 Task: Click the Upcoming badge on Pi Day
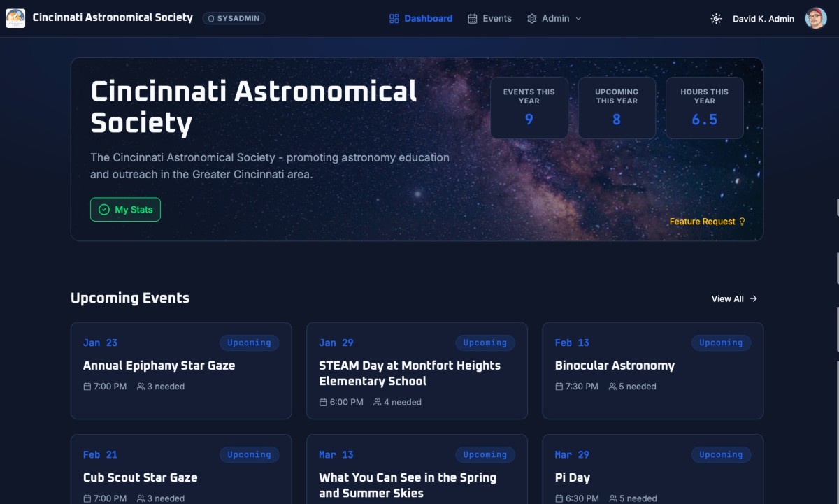721,454
